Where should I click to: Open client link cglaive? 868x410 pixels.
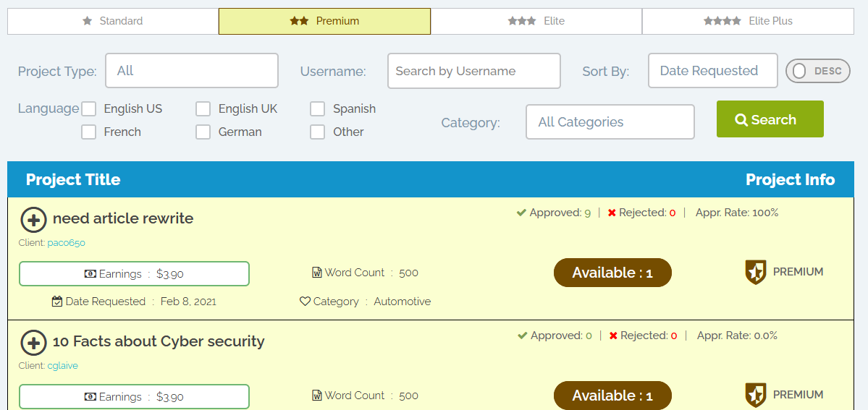[x=62, y=366]
